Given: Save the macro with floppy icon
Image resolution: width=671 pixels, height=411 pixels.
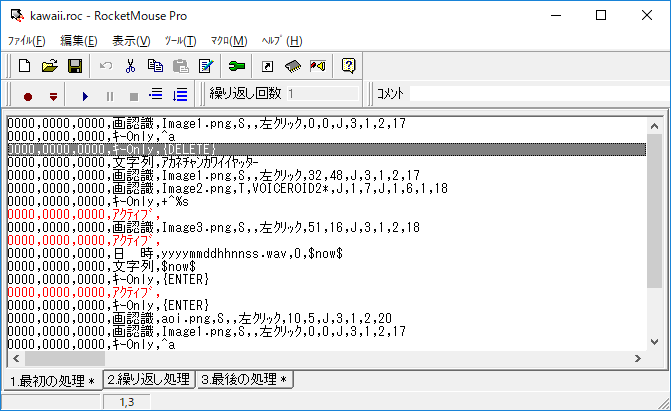Looking at the screenshot, I should [75, 66].
